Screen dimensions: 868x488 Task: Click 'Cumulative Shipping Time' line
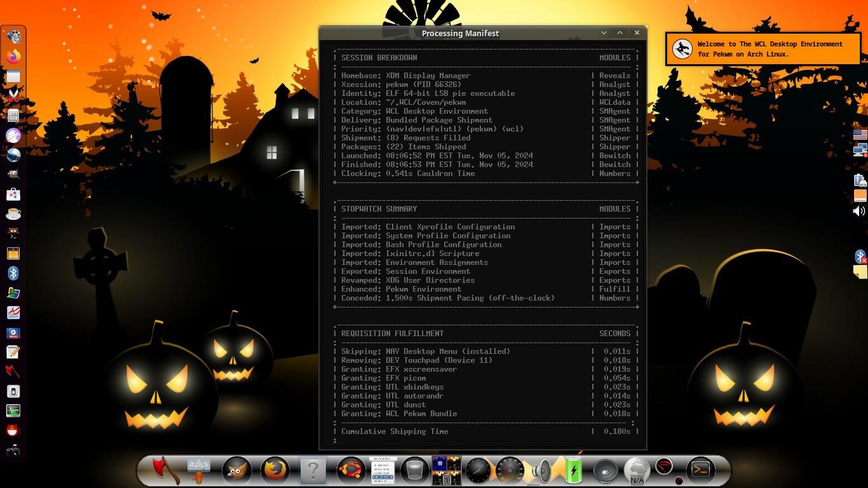coord(395,431)
